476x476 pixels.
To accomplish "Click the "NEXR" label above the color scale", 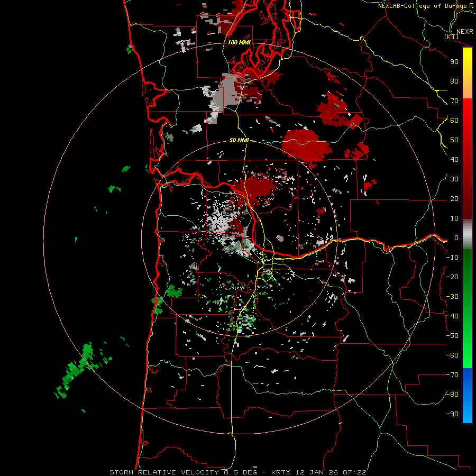I will coord(464,32).
